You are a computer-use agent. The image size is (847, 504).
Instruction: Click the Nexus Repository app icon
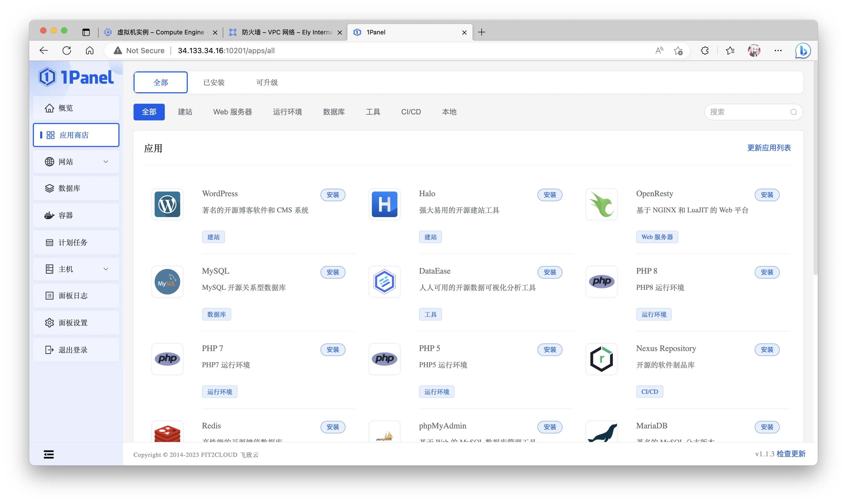point(601,359)
